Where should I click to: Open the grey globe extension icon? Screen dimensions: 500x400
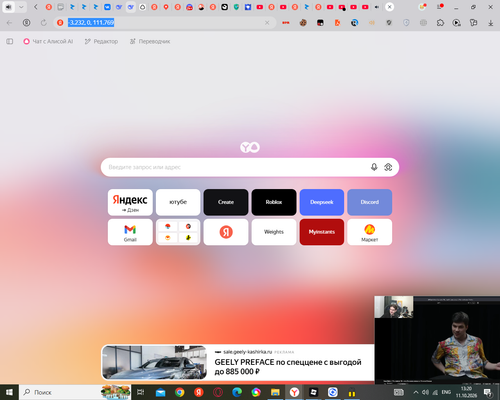point(423,23)
